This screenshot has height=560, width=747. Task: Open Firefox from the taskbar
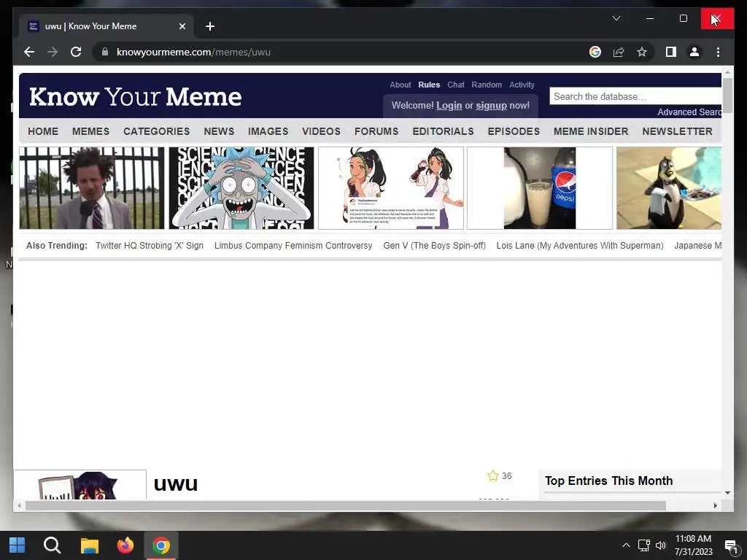pyautogui.click(x=125, y=545)
